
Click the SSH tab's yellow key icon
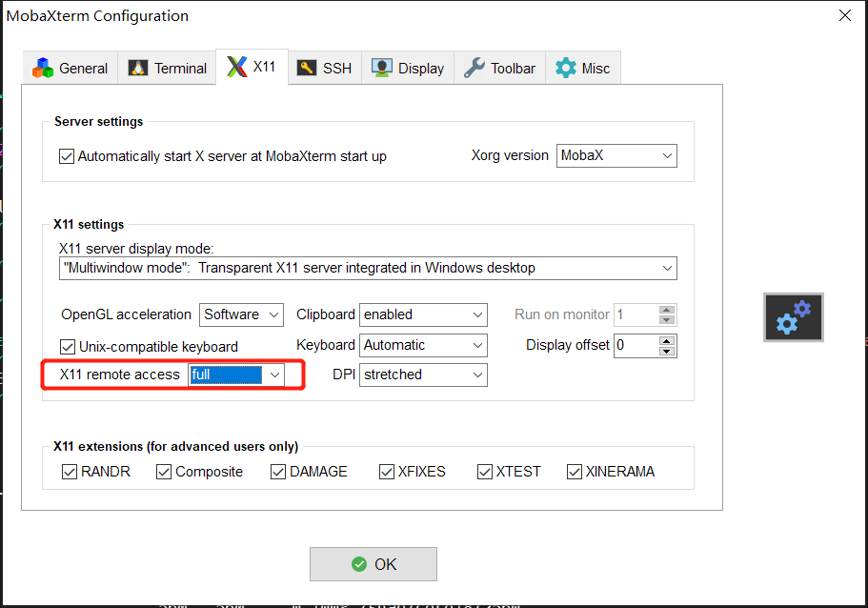(x=307, y=68)
